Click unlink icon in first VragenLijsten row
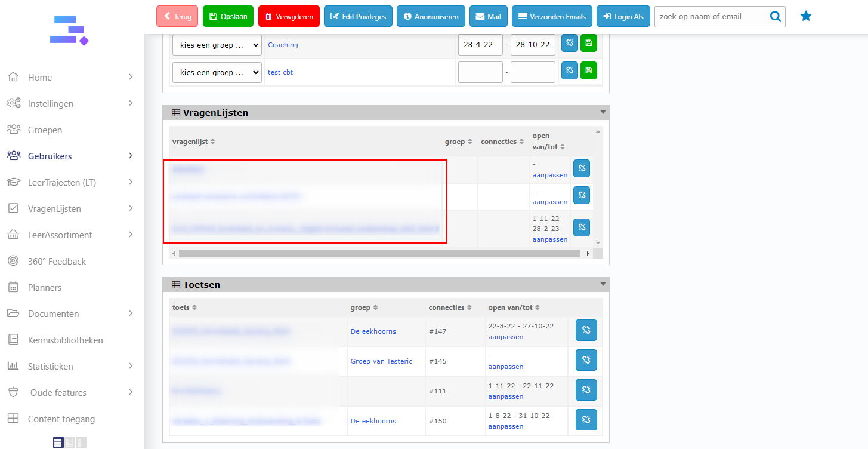Viewport: 868px width, 449px height. [x=581, y=169]
